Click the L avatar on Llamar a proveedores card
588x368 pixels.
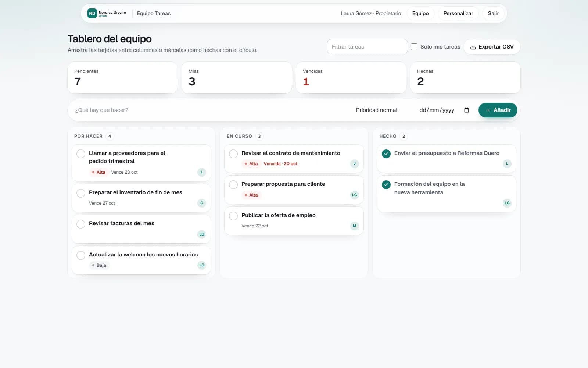pyautogui.click(x=202, y=172)
